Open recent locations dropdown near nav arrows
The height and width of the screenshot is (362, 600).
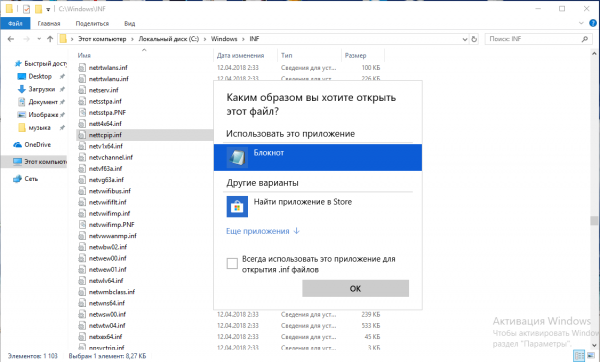39,39
